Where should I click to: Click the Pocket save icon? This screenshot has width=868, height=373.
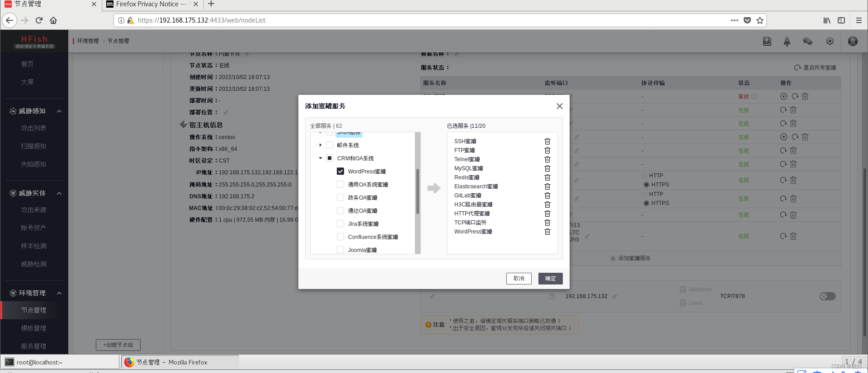[x=747, y=20]
